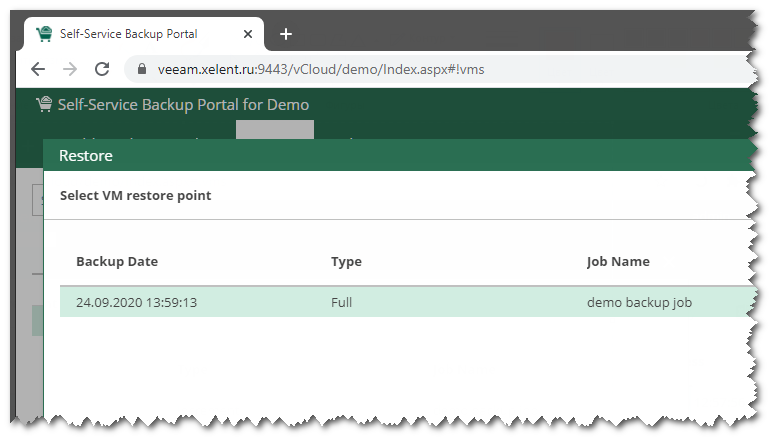The height and width of the screenshot is (443, 775).
Task: Click the Self-Service Backup Portal for Demo title
Action: point(183,105)
